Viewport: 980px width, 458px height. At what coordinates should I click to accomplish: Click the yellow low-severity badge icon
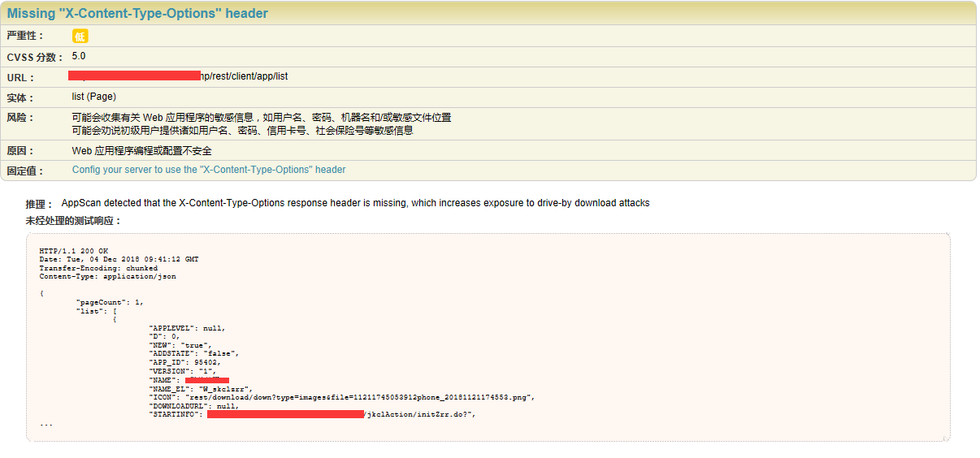pos(80,36)
